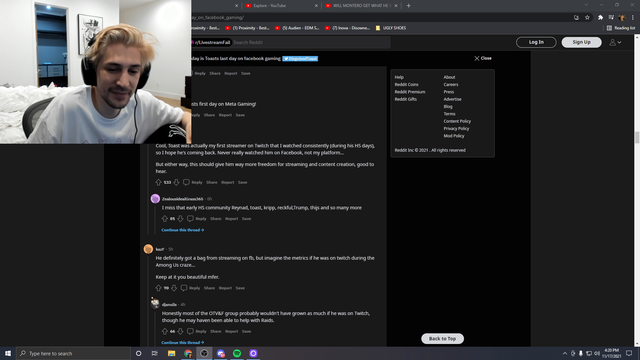Open the Chrome profile avatar
The height and width of the screenshot is (360, 640).
coord(622,18)
